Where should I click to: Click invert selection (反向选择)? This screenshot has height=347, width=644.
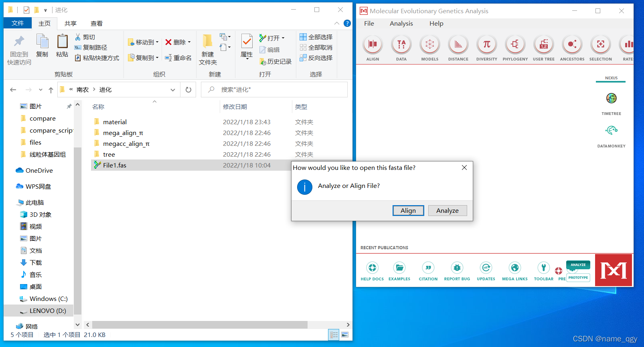click(316, 58)
